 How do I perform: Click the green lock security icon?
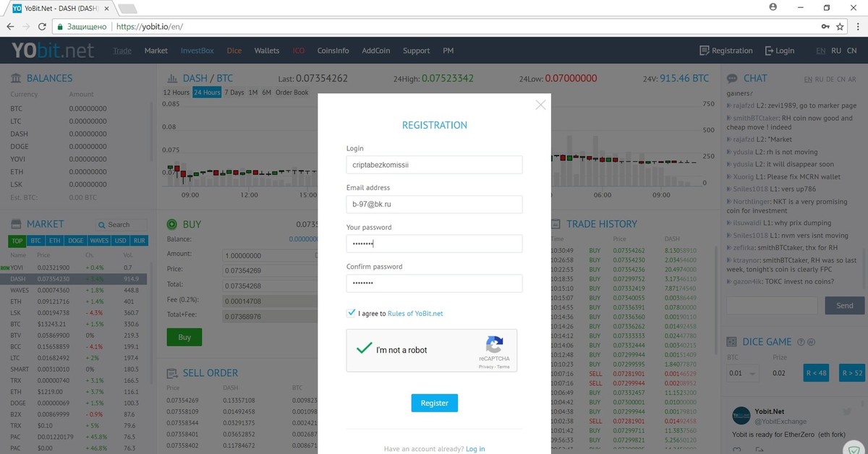[x=61, y=26]
